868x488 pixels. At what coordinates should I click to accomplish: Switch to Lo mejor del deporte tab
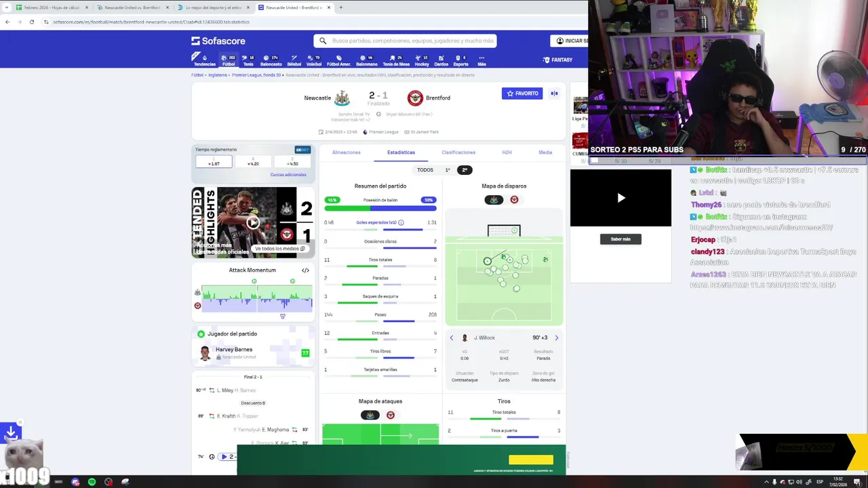[214, 7]
